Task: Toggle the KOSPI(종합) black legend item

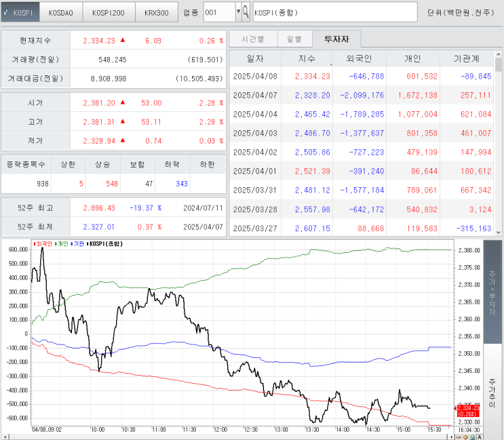Action: (x=104, y=244)
